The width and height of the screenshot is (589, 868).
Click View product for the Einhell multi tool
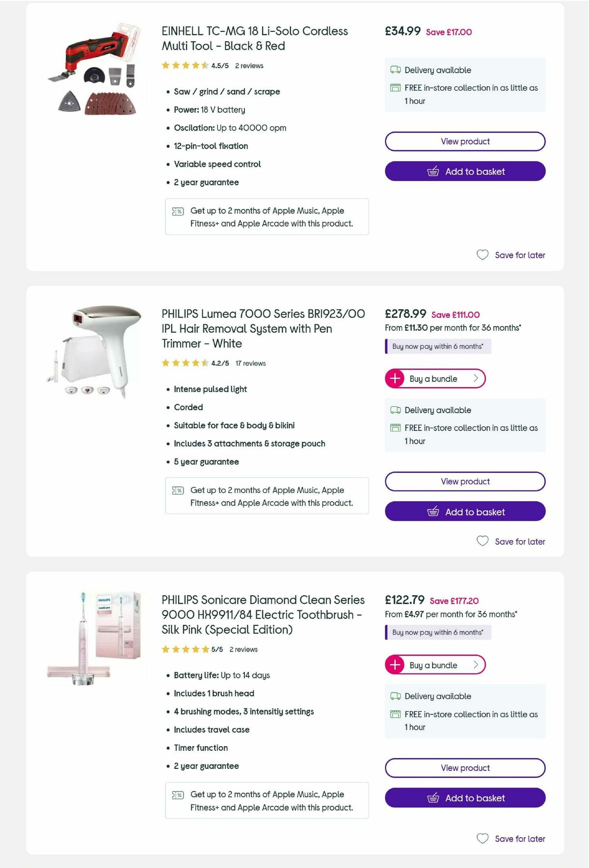point(465,141)
